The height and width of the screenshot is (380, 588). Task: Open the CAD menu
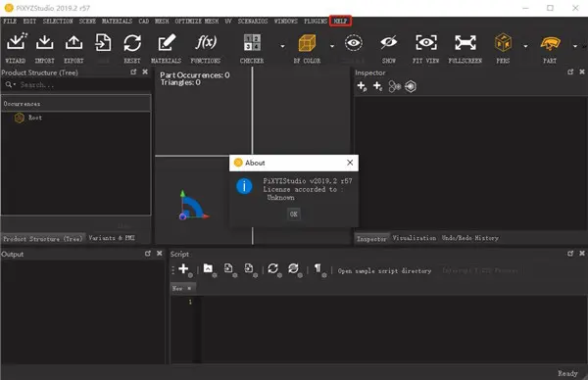pyautogui.click(x=144, y=21)
